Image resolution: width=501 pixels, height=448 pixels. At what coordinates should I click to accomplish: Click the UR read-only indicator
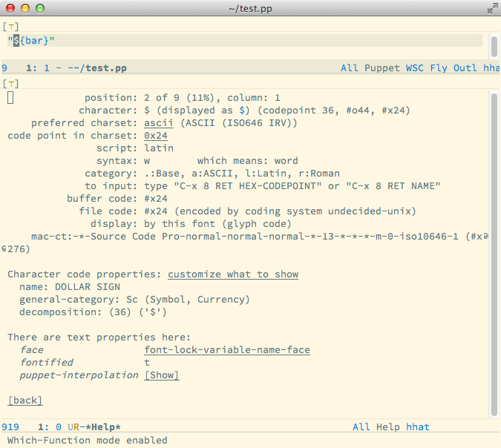point(73,427)
